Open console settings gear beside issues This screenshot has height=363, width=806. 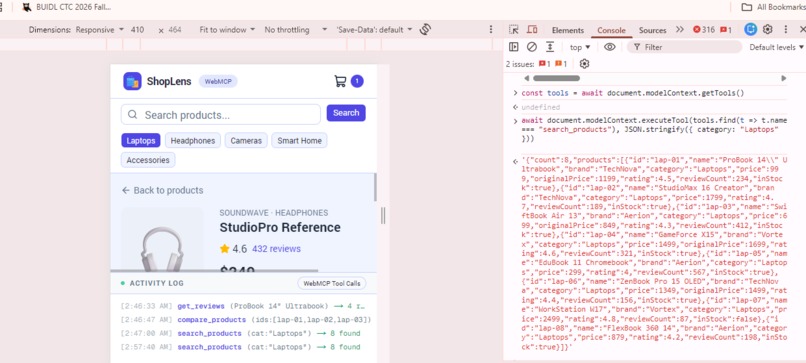click(584, 64)
